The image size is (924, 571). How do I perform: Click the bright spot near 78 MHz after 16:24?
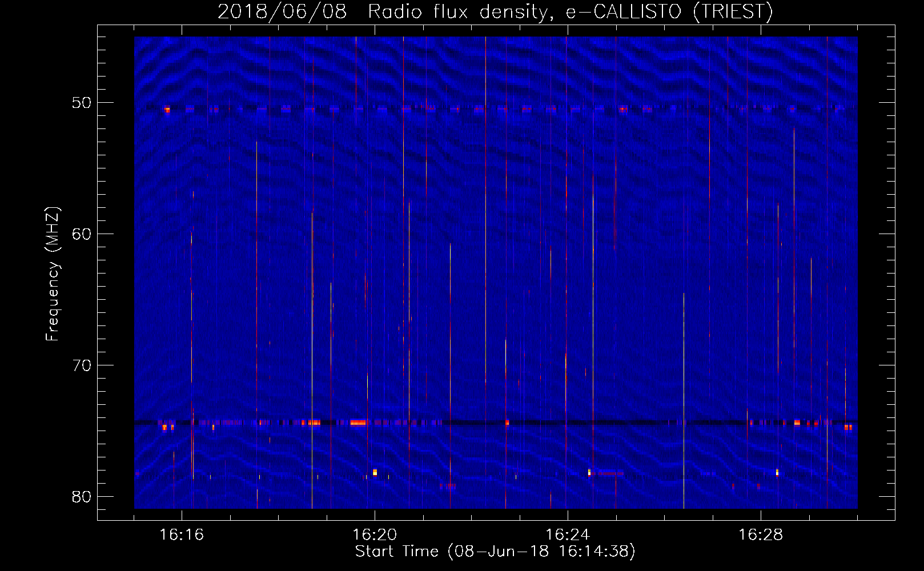(589, 472)
